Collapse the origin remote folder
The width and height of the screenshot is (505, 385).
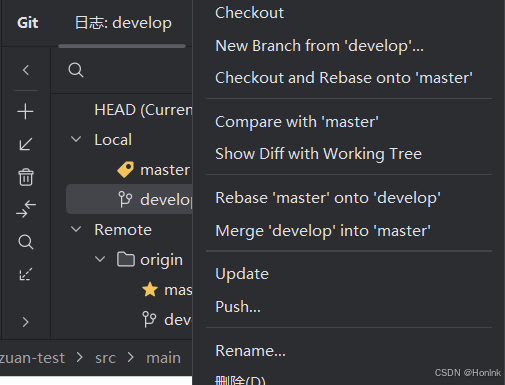pyautogui.click(x=100, y=259)
